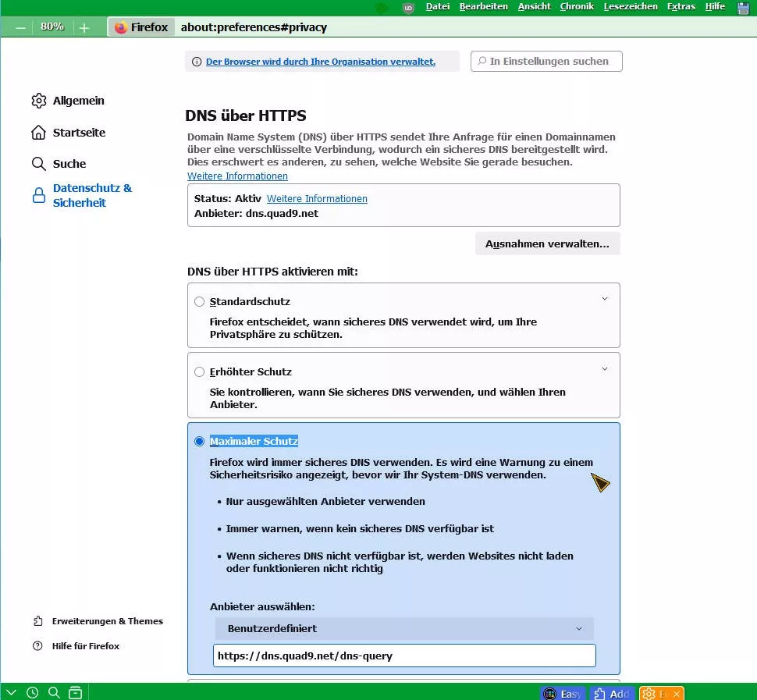This screenshot has height=700, width=757.
Task: Click the tab overview box icon in bottom bar
Action: tap(76, 693)
